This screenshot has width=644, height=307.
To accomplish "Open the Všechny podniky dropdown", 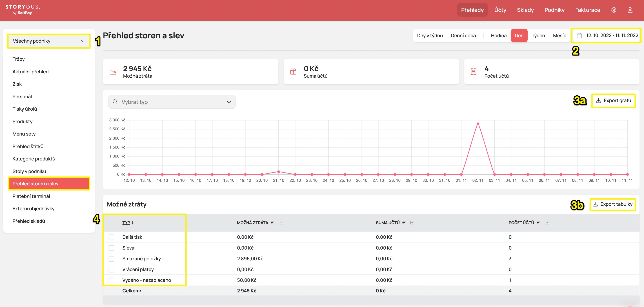I will coord(49,41).
